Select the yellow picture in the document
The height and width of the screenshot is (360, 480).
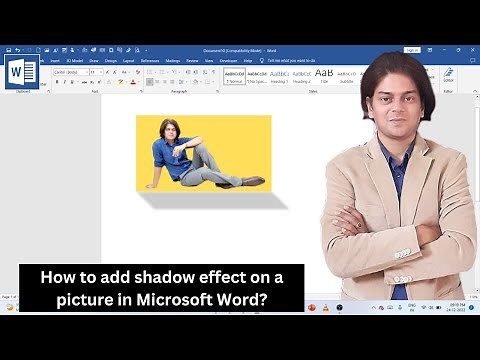point(204,153)
